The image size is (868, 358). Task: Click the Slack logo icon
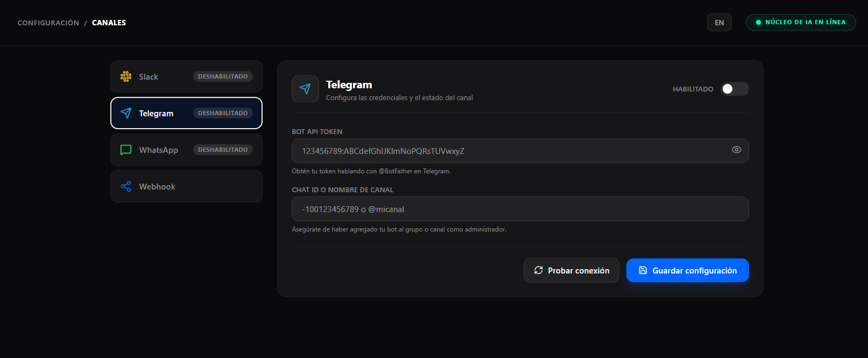point(126,76)
